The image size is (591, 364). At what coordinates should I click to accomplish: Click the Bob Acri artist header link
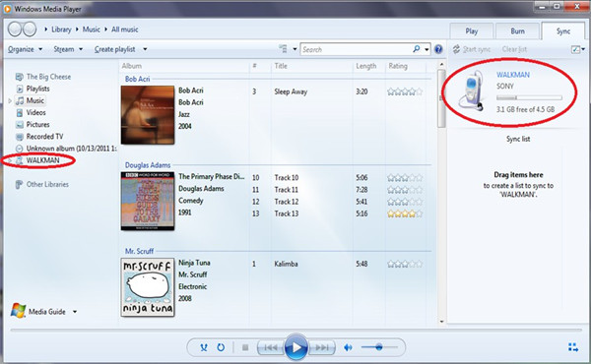[137, 79]
